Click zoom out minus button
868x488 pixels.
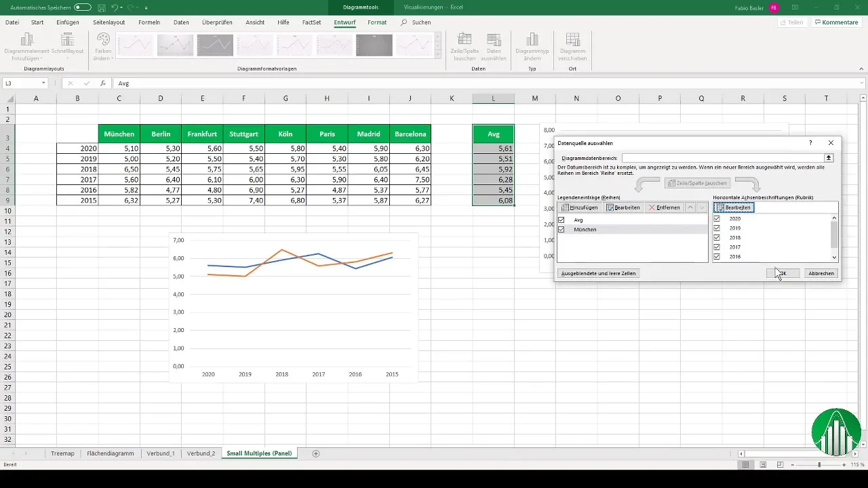point(792,465)
